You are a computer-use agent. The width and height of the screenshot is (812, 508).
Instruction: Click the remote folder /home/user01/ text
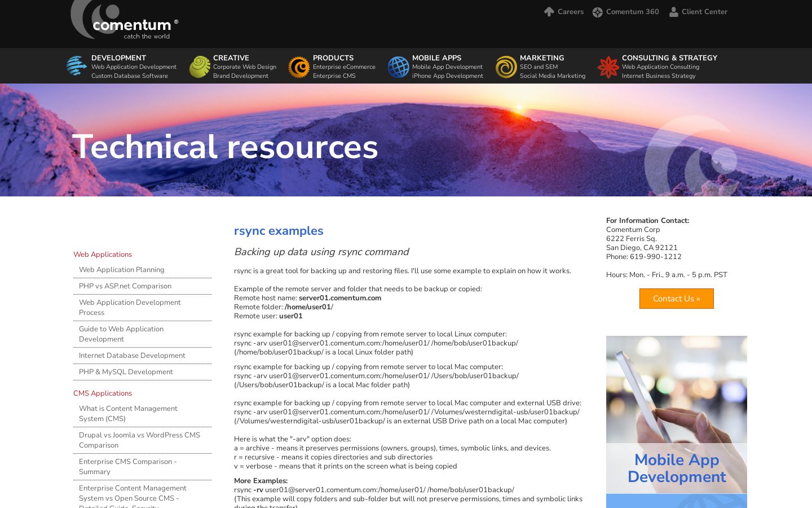click(x=309, y=307)
